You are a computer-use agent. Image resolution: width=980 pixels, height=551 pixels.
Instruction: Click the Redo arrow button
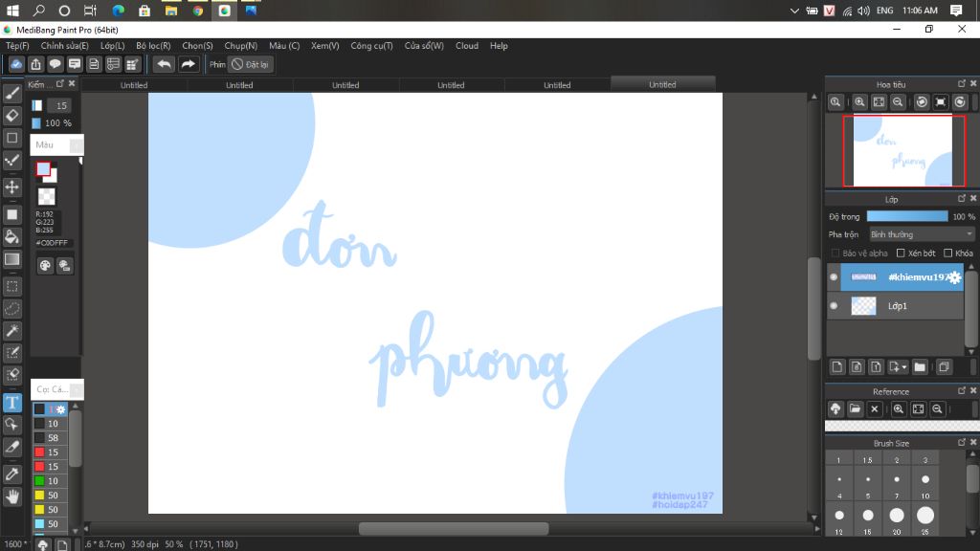(188, 64)
